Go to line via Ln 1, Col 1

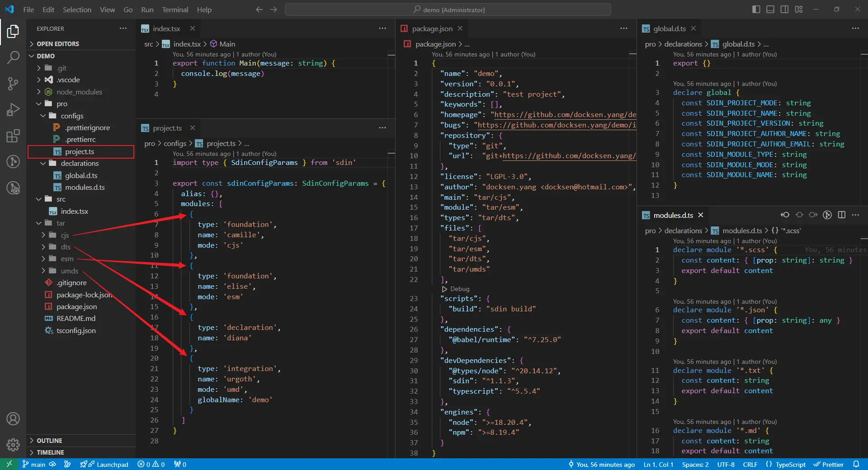pyautogui.click(x=658, y=464)
